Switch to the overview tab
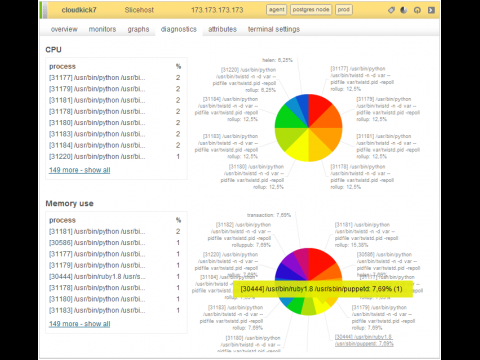 [64, 29]
